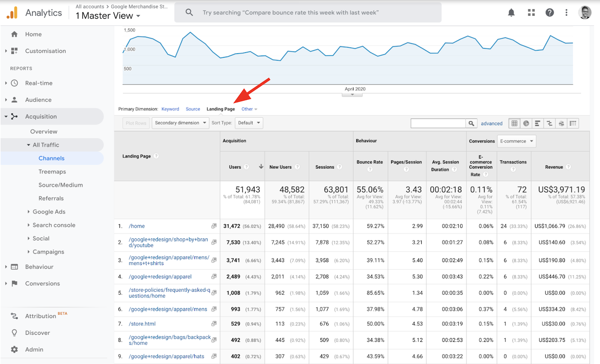The height and width of the screenshot is (364, 600).
Task: Sort by the Bounce Rate column header
Action: 370,162
